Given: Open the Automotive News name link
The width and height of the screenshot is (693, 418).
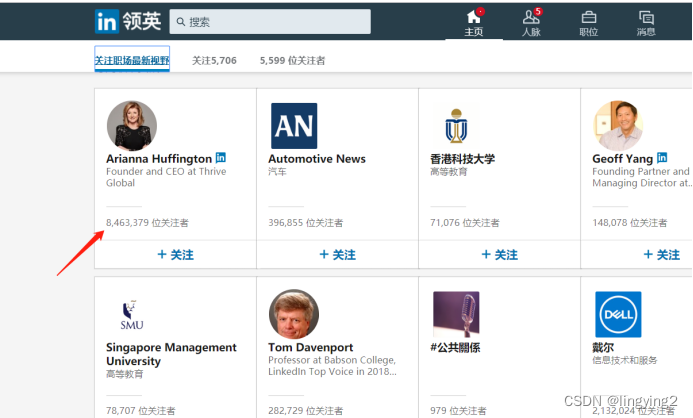Looking at the screenshot, I should click(317, 159).
